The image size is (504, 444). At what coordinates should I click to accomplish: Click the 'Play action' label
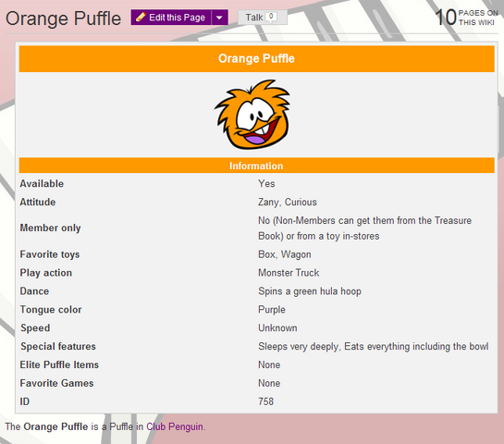point(46,273)
